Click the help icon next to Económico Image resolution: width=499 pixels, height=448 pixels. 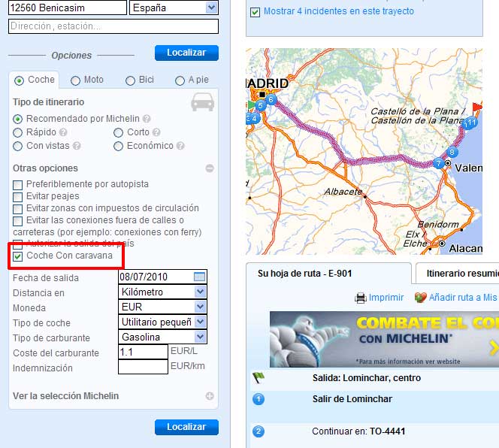(x=180, y=146)
